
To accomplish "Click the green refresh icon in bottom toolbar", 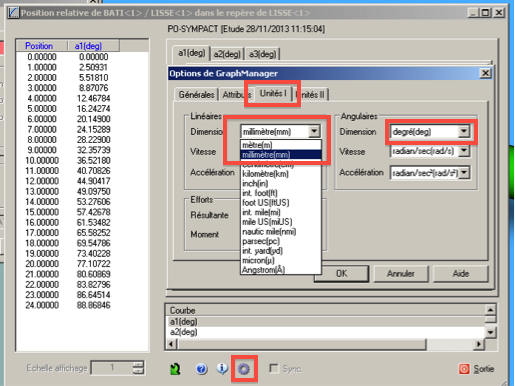I will coord(175,369).
